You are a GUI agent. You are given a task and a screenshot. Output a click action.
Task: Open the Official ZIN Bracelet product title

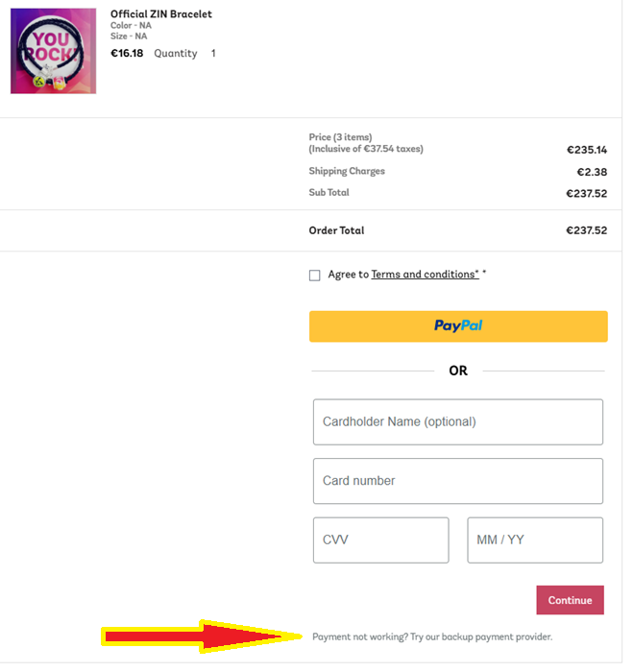tap(160, 14)
